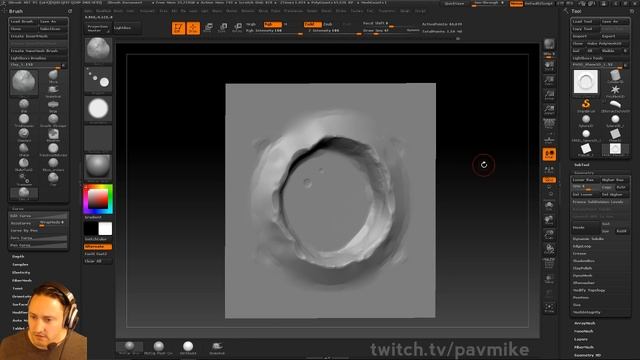
Task: Open the stroke type dots thumbnail
Action: (98, 79)
